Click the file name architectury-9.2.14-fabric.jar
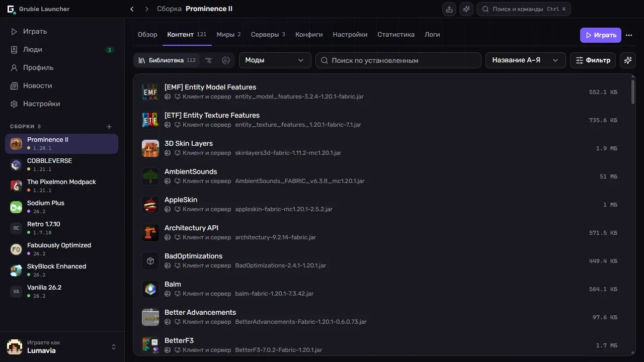This screenshot has width=644, height=362. coord(276,237)
